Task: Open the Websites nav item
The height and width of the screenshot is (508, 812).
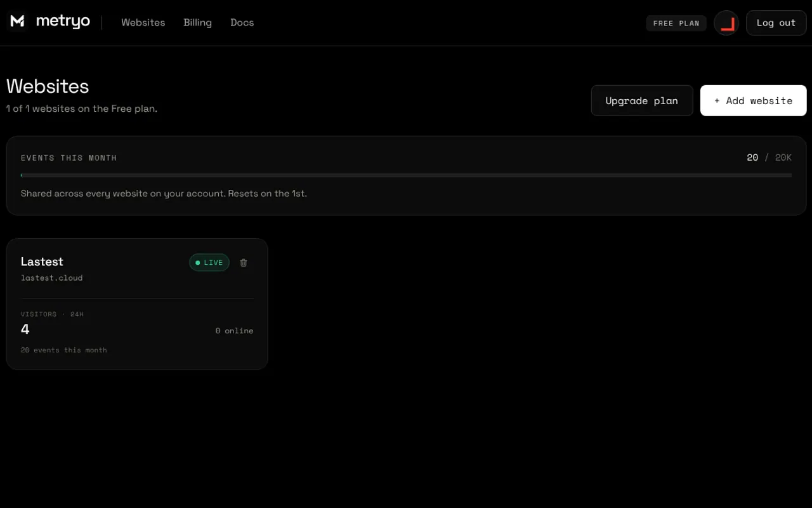Action: [143, 22]
